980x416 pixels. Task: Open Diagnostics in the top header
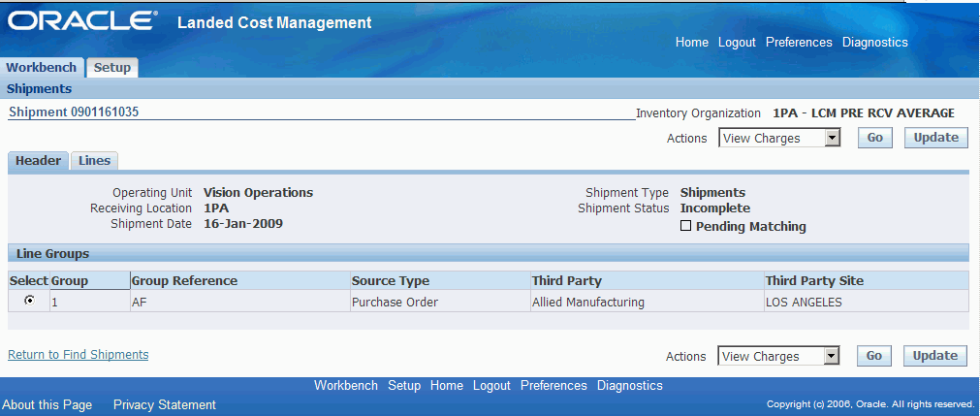coord(875,43)
